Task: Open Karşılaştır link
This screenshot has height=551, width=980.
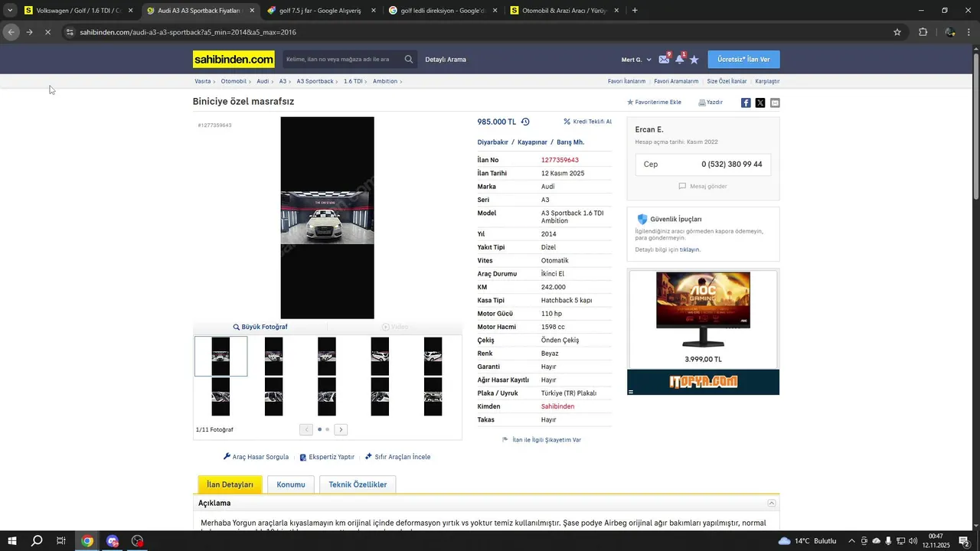Action: pos(767,81)
